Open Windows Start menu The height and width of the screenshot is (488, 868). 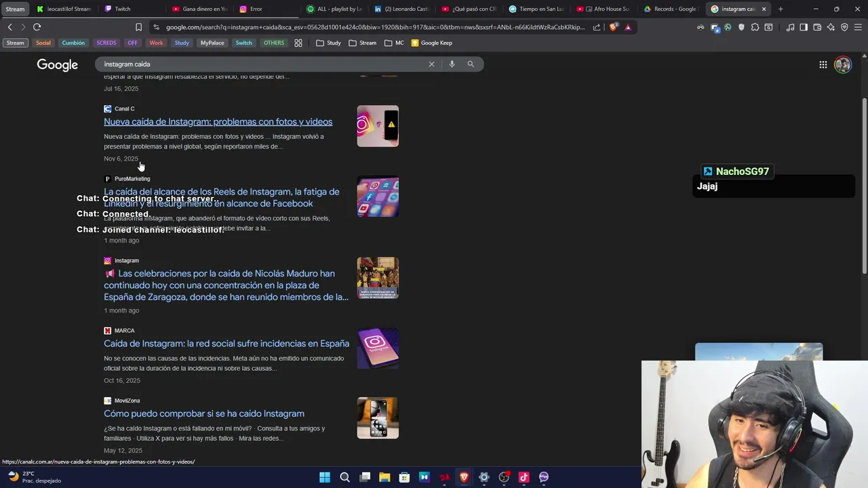(x=325, y=477)
